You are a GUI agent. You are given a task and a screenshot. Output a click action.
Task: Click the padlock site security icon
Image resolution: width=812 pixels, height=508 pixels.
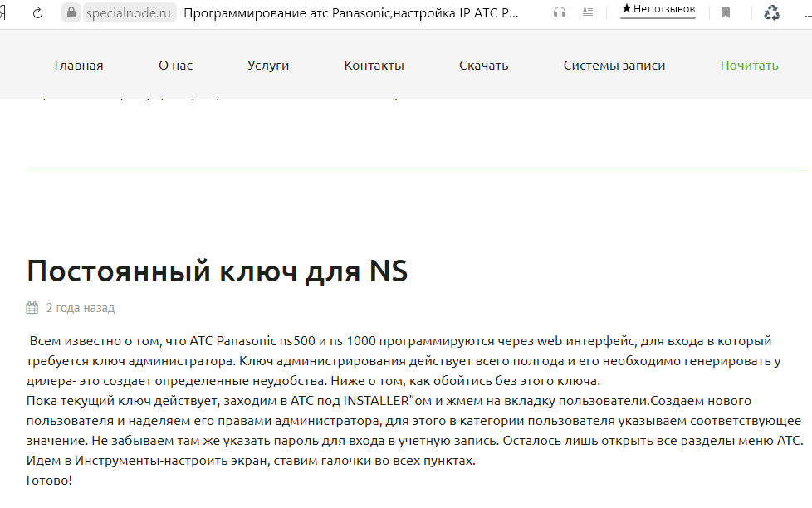pos(71,12)
